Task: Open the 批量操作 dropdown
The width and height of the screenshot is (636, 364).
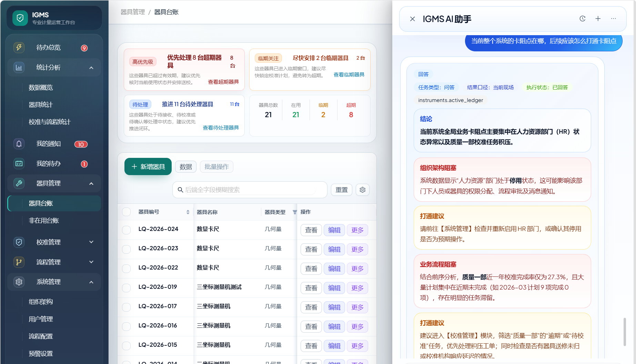Action: point(217,167)
